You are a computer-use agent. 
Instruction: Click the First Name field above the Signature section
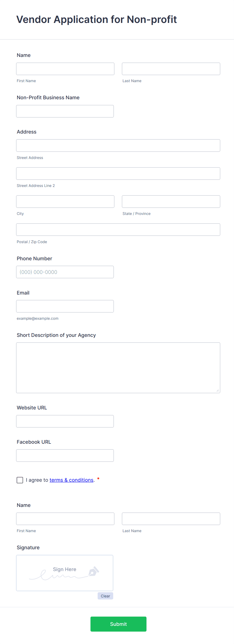(65, 519)
